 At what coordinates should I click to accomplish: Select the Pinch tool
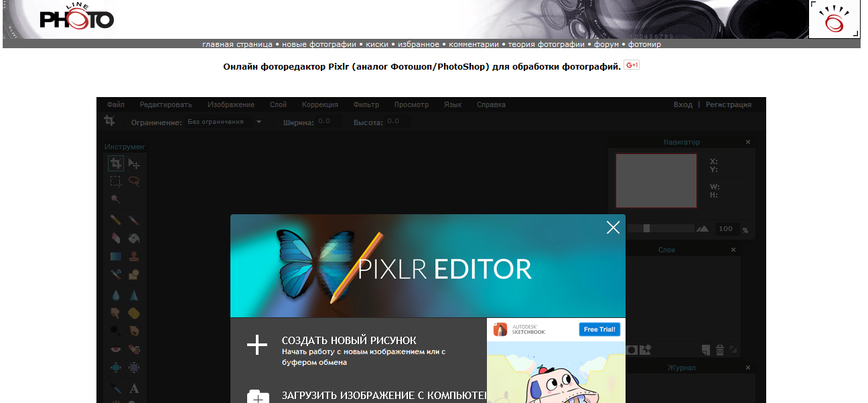[x=134, y=368]
